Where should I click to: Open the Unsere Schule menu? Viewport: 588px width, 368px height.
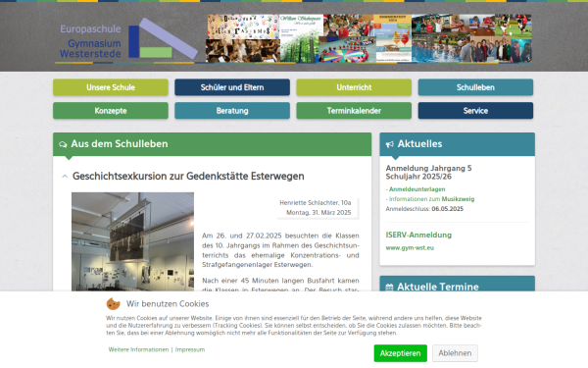point(111,87)
